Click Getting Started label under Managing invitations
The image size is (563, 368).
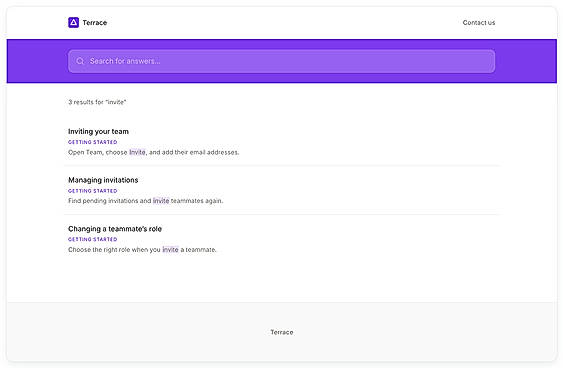(x=93, y=191)
